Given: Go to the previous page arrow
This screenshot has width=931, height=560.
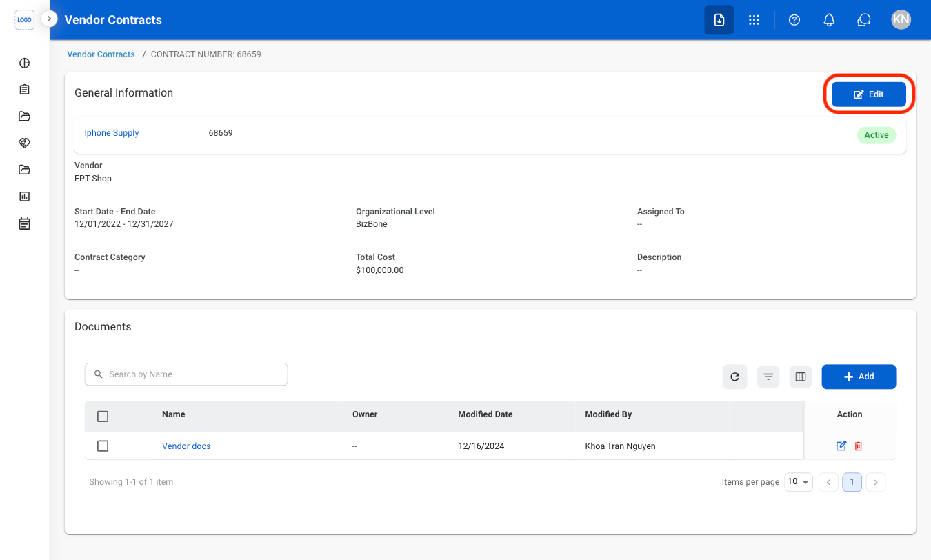Looking at the screenshot, I should 828,482.
